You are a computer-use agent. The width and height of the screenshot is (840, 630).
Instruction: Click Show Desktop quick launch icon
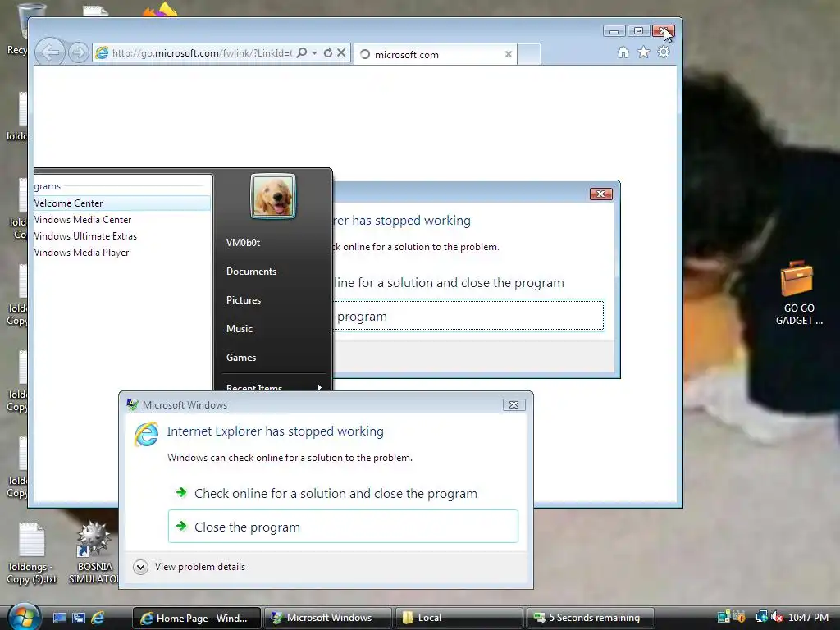(59, 619)
